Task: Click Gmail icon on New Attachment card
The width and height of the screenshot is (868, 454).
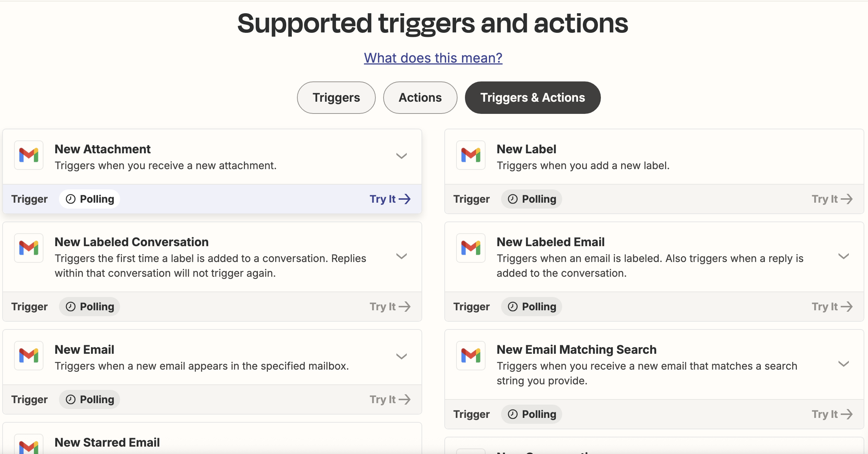Action: [29, 155]
